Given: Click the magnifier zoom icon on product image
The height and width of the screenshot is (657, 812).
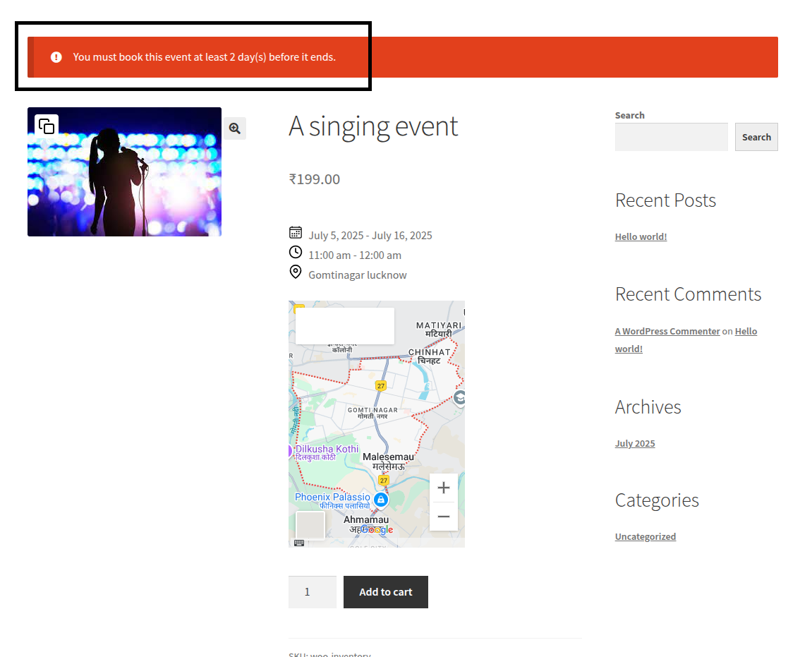Looking at the screenshot, I should (235, 128).
